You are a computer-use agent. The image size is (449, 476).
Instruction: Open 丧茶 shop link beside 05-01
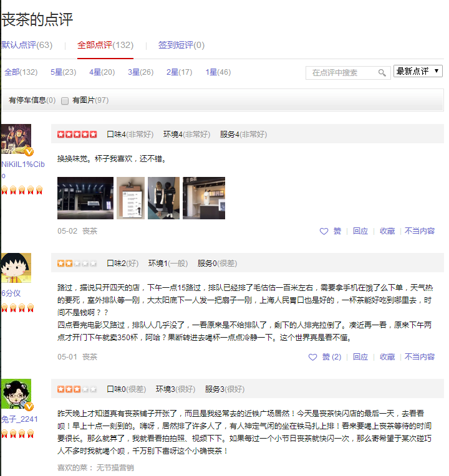[x=90, y=357]
